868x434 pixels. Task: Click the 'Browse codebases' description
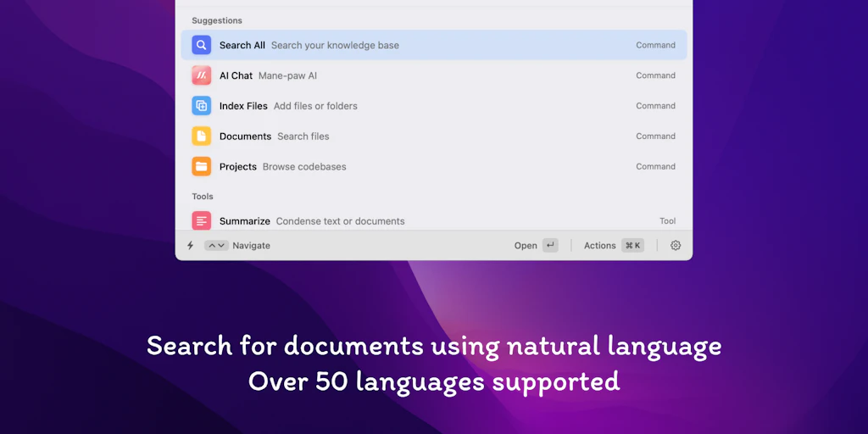[304, 167]
